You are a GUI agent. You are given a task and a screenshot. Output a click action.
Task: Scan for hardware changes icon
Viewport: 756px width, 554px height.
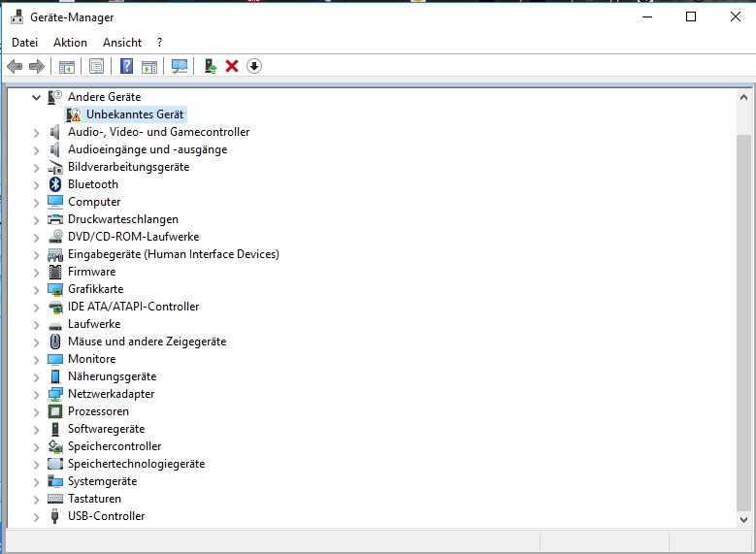click(180, 67)
